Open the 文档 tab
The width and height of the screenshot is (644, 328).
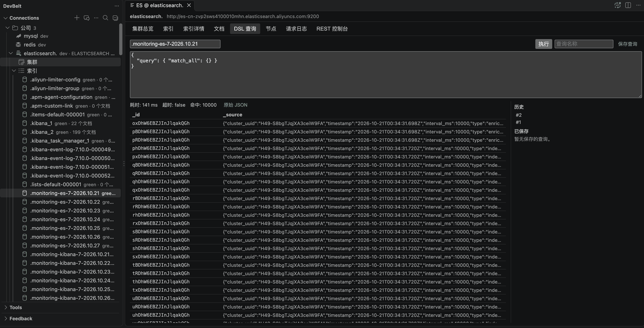pyautogui.click(x=219, y=29)
